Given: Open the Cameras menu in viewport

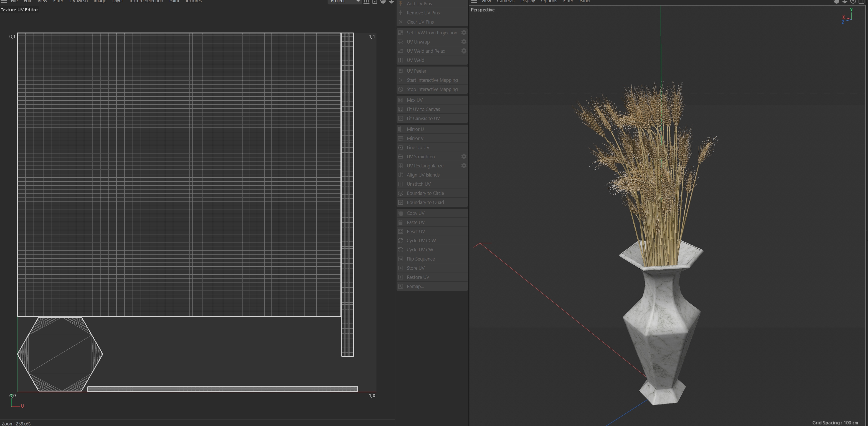Looking at the screenshot, I should (x=506, y=1).
